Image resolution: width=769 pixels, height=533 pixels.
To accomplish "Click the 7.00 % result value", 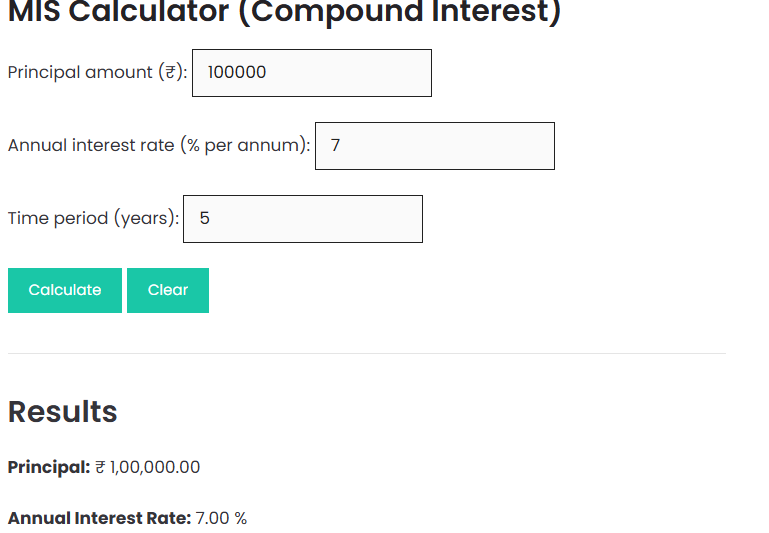I will [x=221, y=518].
